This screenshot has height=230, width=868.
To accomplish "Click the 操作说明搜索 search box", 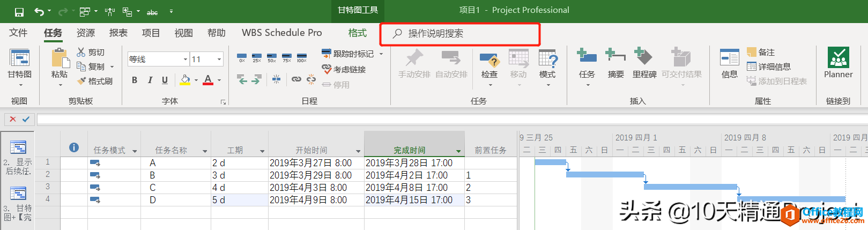I will [x=460, y=34].
